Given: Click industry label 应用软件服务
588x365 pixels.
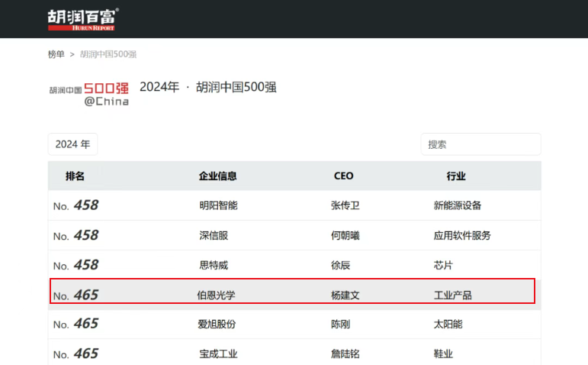Looking at the screenshot, I should click(x=462, y=236).
